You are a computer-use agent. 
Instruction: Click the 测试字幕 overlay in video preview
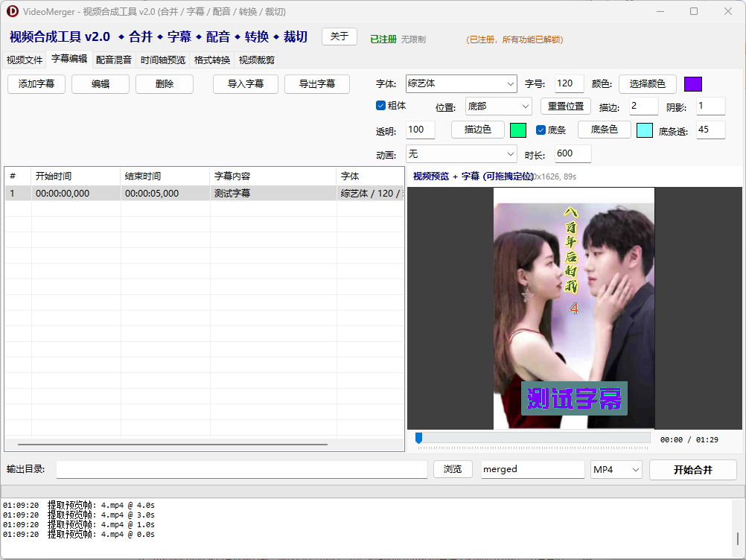tap(574, 398)
